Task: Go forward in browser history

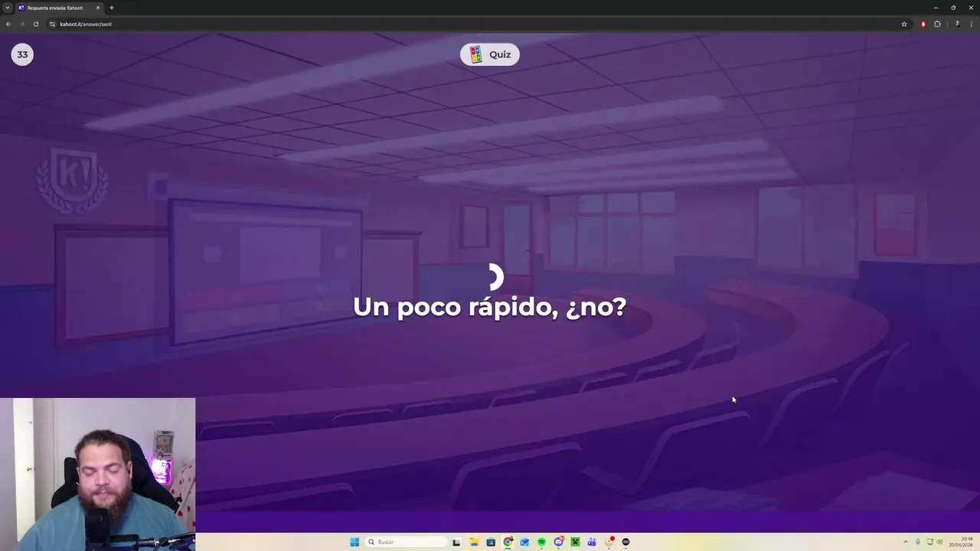Action: [x=21, y=24]
